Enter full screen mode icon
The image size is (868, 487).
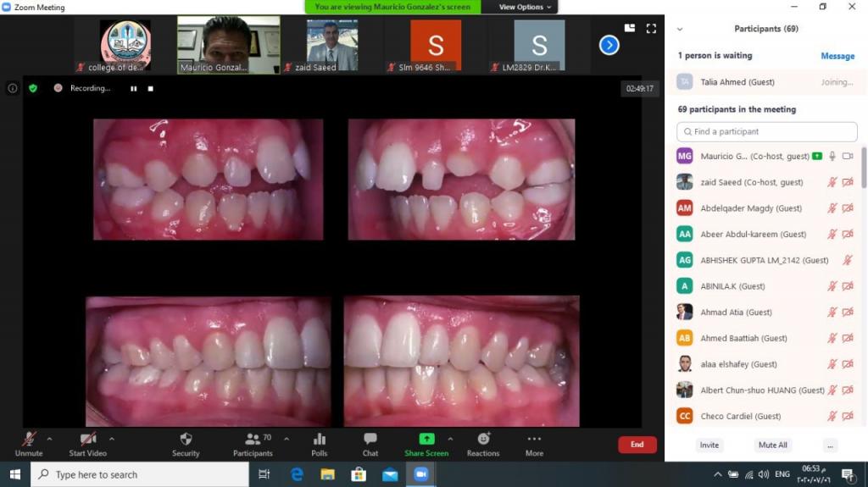[x=651, y=28]
